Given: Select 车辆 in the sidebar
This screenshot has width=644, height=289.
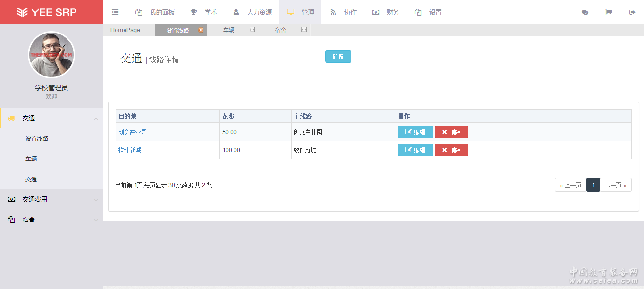Looking at the screenshot, I should tap(31, 159).
